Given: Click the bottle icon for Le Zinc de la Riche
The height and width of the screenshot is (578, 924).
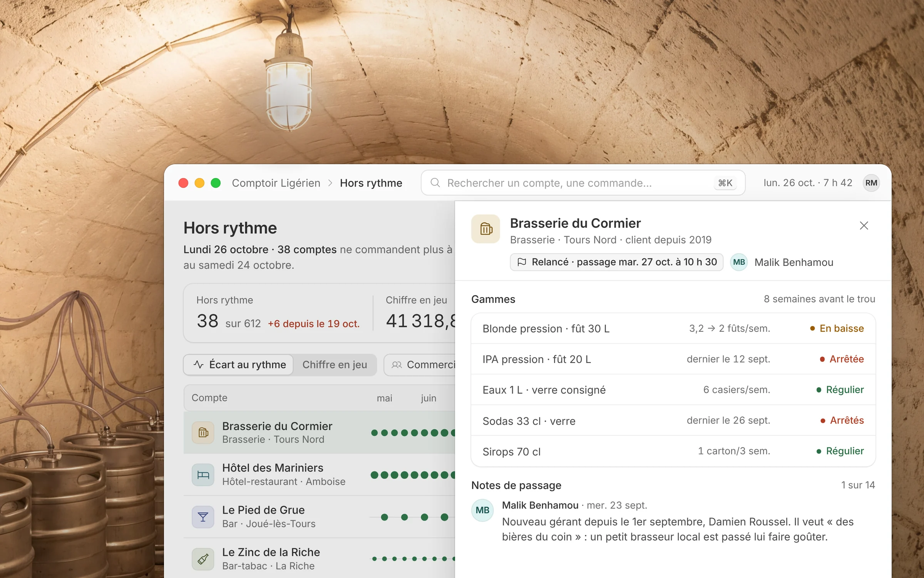Looking at the screenshot, I should (203, 559).
